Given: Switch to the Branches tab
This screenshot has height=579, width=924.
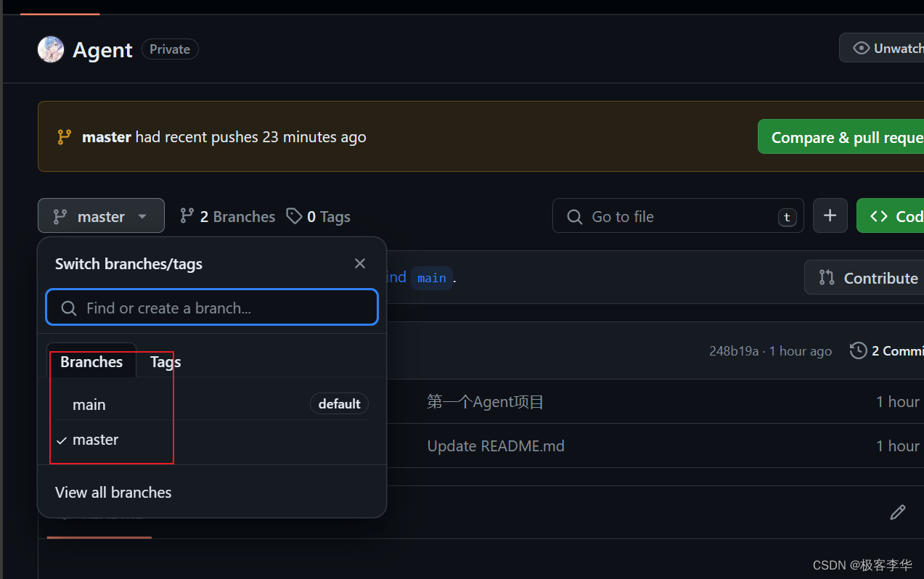Looking at the screenshot, I should pos(91,361).
